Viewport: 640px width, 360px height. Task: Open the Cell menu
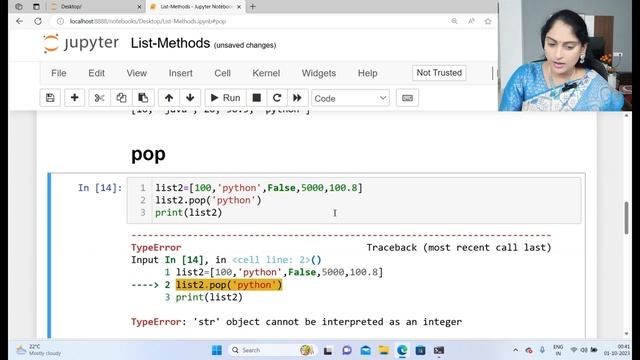pyautogui.click(x=222, y=73)
